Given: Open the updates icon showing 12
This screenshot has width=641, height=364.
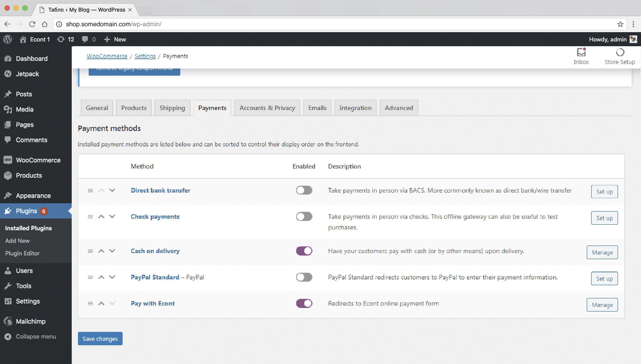Looking at the screenshot, I should [65, 39].
